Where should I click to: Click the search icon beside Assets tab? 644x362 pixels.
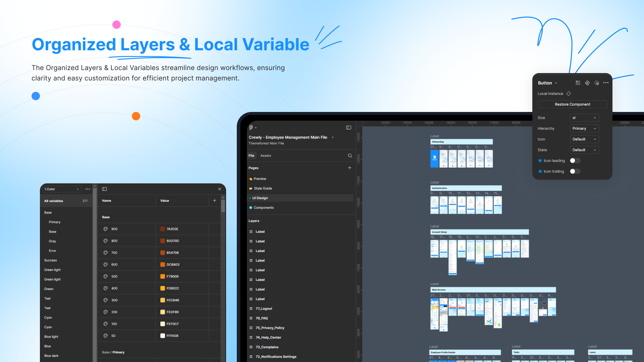[x=350, y=156]
